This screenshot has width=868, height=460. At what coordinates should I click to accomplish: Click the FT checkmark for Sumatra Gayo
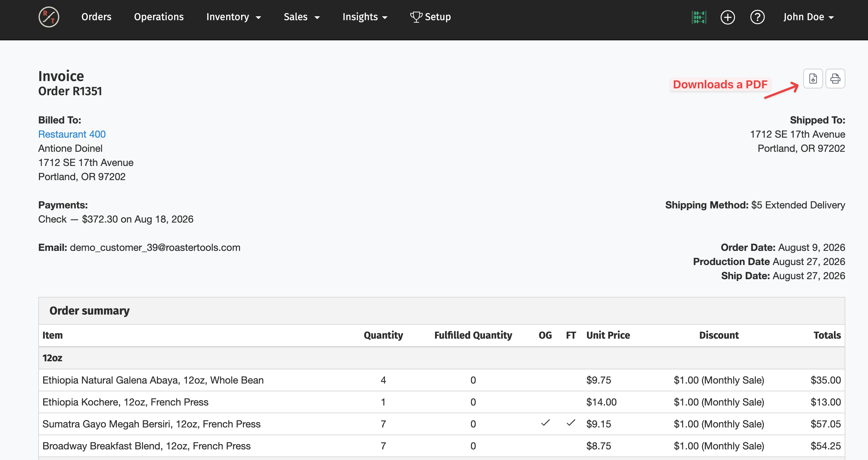point(571,423)
